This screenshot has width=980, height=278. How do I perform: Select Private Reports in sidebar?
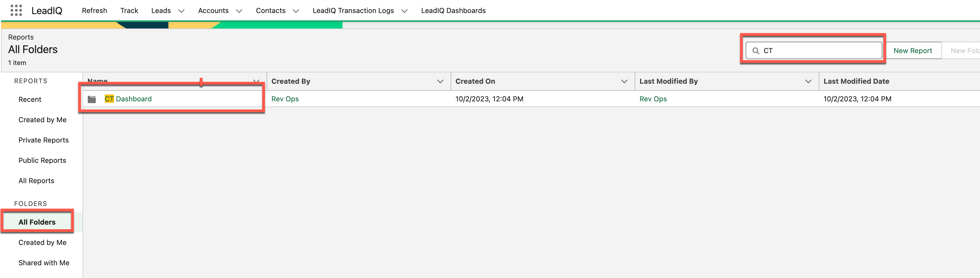tap(43, 140)
